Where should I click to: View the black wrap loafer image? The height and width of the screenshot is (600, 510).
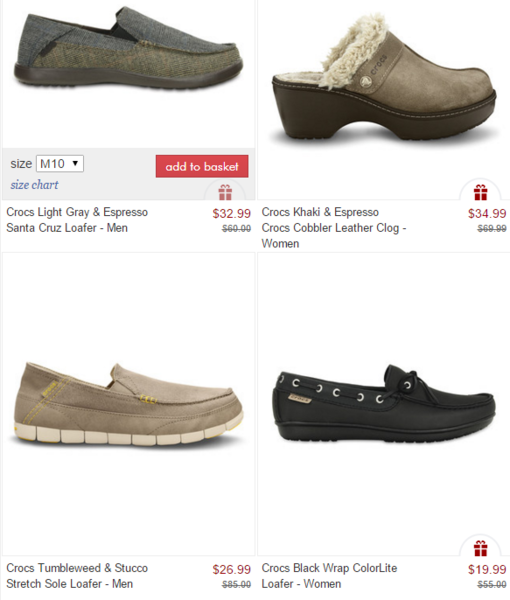(x=384, y=403)
